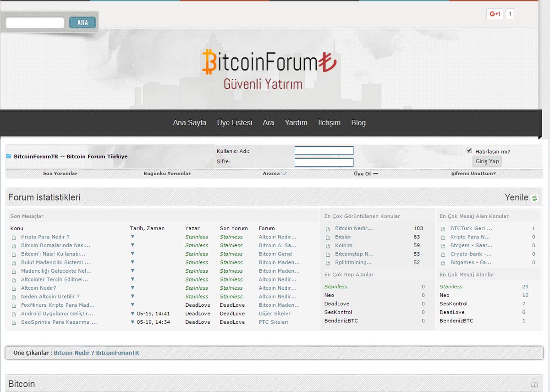This screenshot has width=550, height=392.
Task: Click the Forum istatistikleri heading
Action: pyautogui.click(x=44, y=198)
